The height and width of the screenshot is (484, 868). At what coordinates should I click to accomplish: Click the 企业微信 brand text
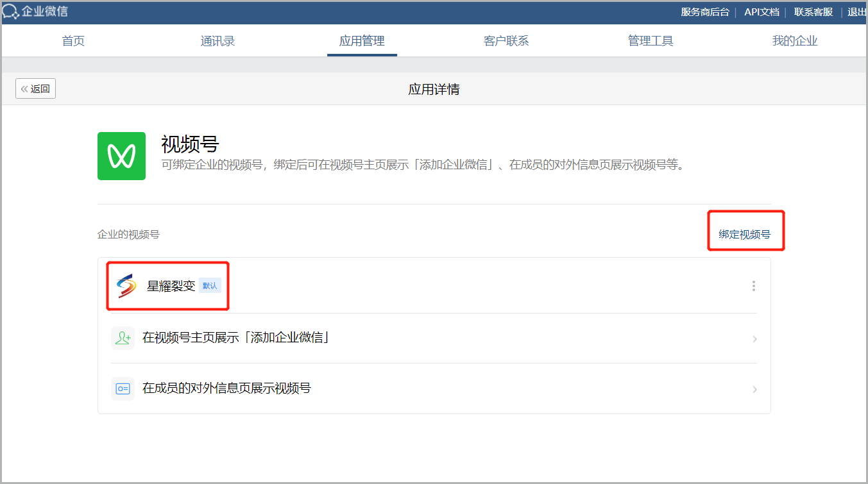click(x=44, y=12)
